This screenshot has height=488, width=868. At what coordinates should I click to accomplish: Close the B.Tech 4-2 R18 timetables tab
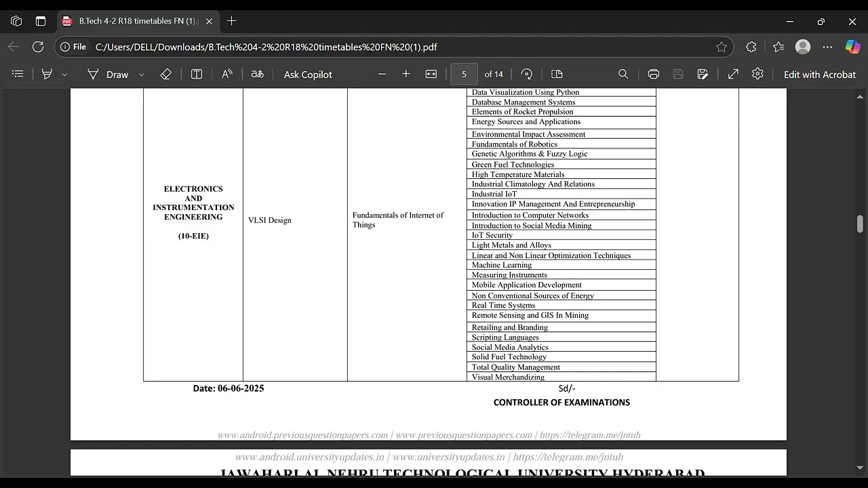click(x=209, y=21)
